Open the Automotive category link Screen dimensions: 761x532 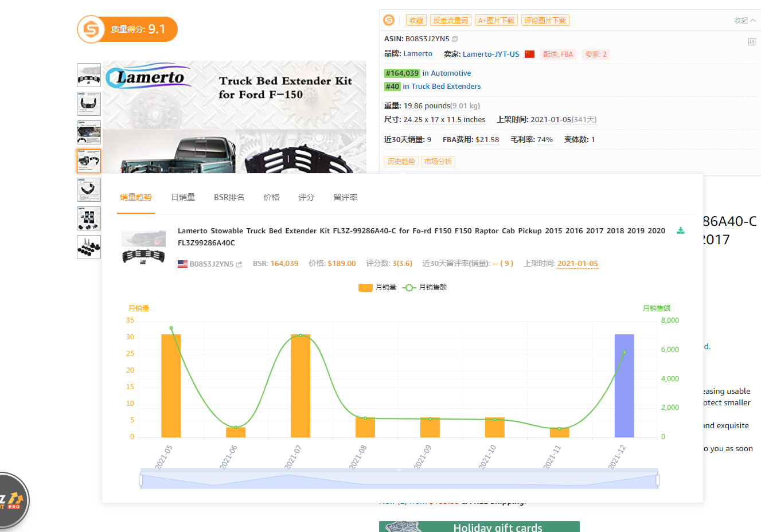(451, 73)
